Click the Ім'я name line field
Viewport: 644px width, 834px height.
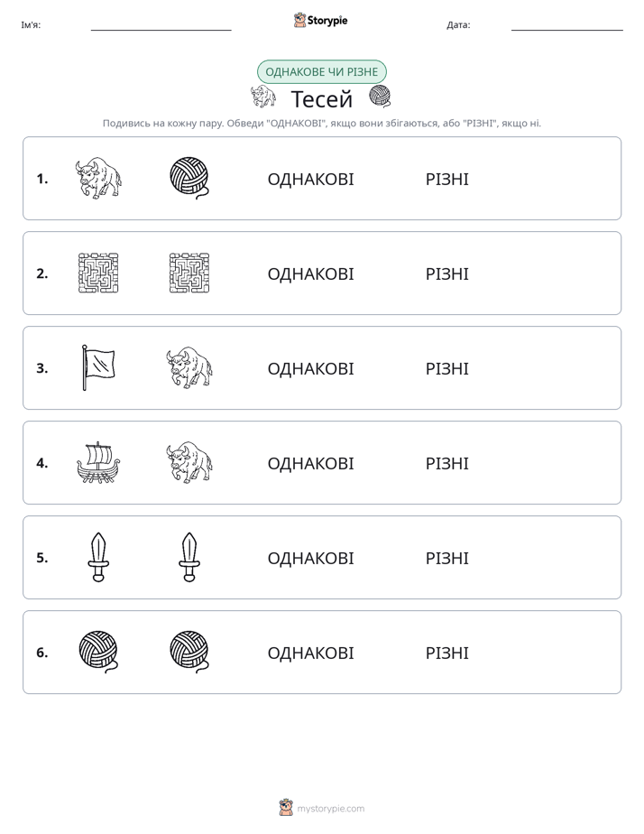(x=161, y=25)
